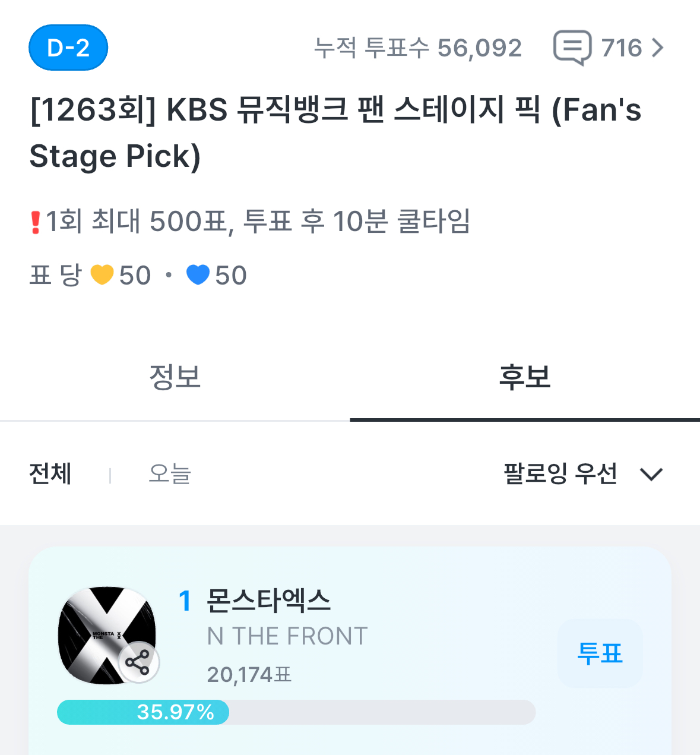Viewport: 700px width, 755px height.
Task: Click the down chevron beside 팔로잉 우선
Action: point(651,474)
